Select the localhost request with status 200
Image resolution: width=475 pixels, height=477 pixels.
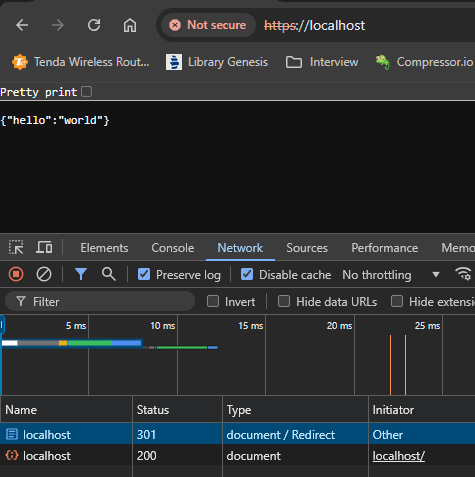[x=237, y=455]
